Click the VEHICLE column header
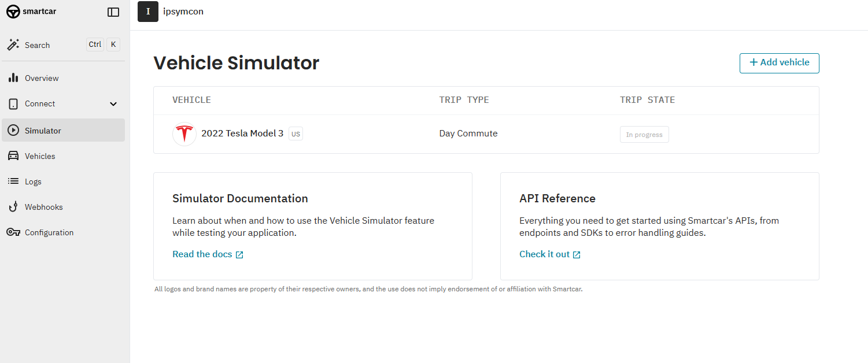The image size is (868, 363). click(x=191, y=100)
